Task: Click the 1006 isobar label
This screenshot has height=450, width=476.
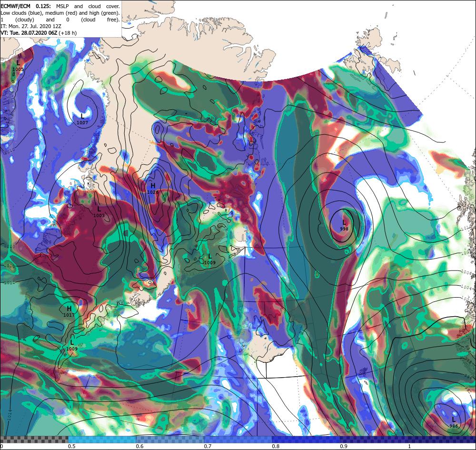Action: [x=466, y=272]
